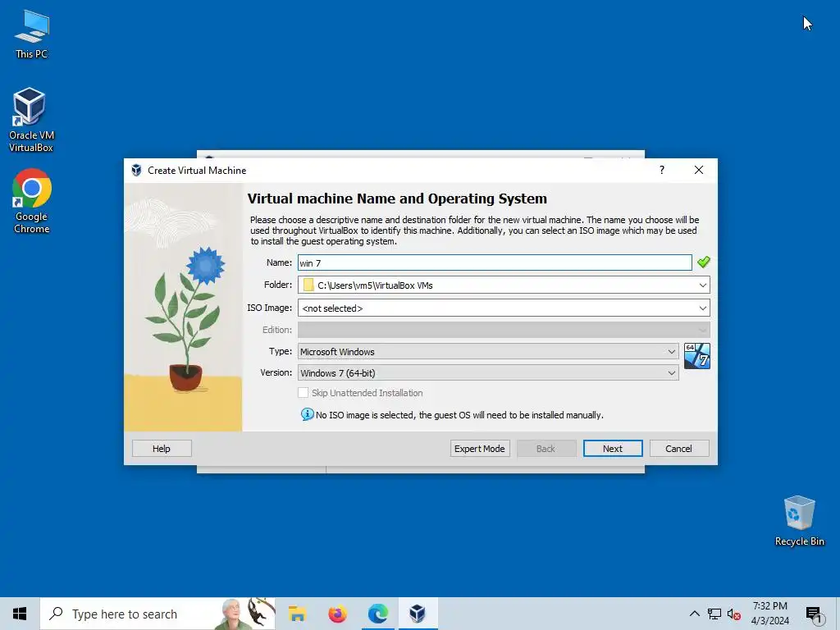Image resolution: width=840 pixels, height=630 pixels.
Task: Click the Help button
Action: (162, 449)
